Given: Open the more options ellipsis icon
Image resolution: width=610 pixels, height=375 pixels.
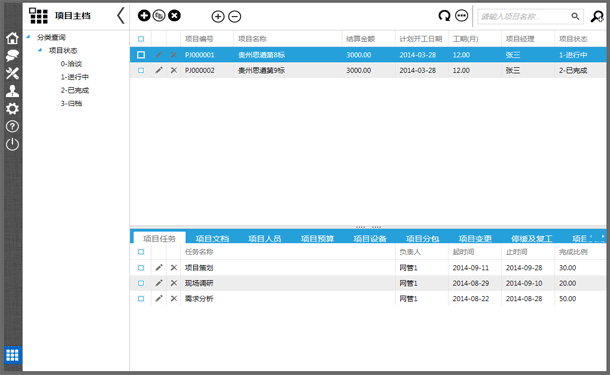Looking at the screenshot, I should click(x=462, y=16).
